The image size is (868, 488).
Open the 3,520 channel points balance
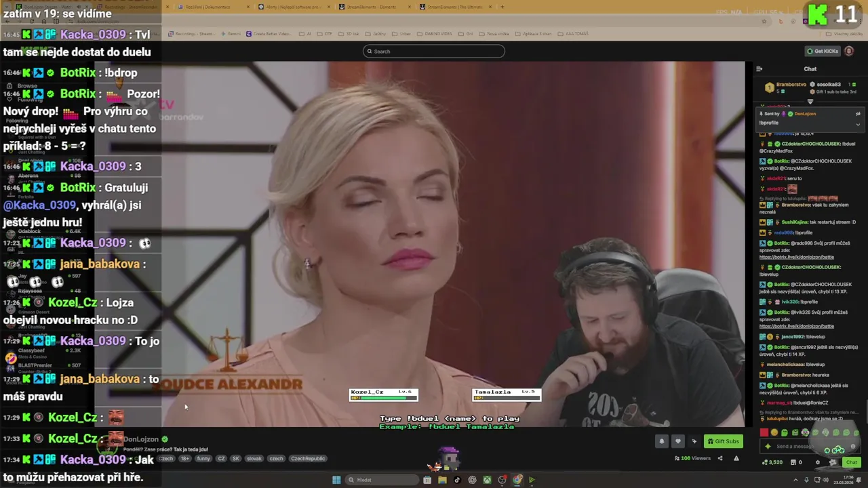(x=772, y=463)
